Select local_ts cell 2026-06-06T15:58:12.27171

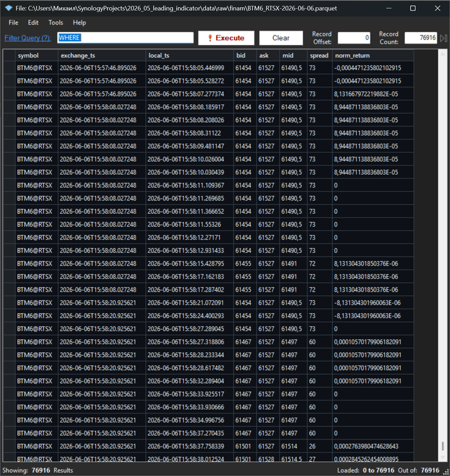point(190,238)
